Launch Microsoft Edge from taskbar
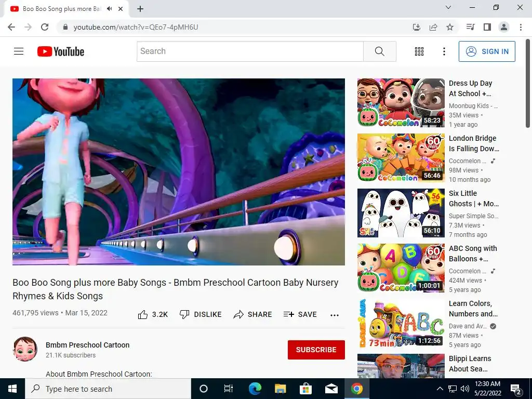The image size is (532, 399). click(255, 389)
